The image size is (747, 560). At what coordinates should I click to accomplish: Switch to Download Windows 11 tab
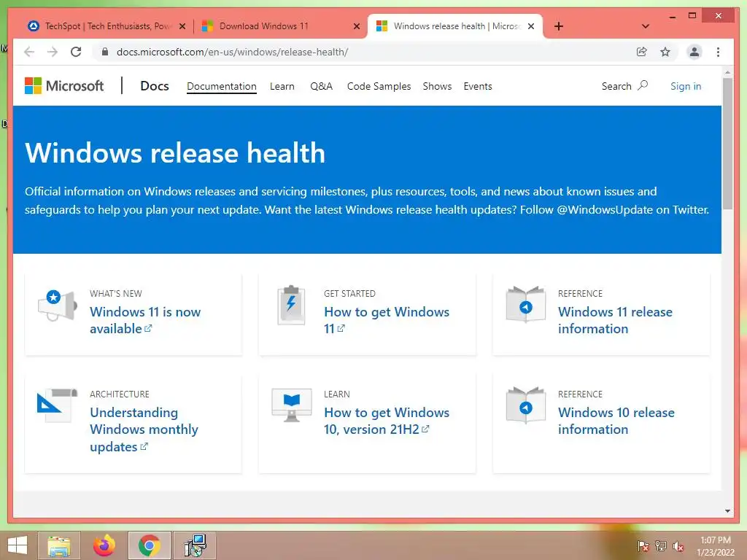coord(281,26)
